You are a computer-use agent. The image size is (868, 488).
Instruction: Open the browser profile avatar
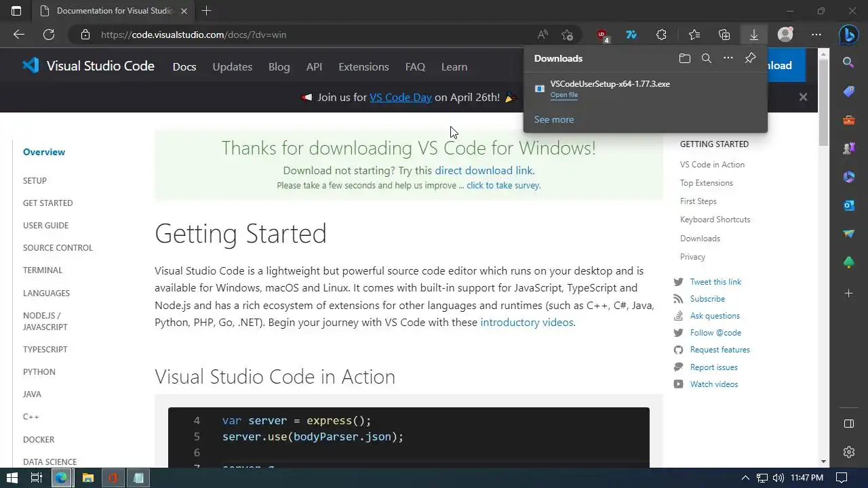click(x=785, y=35)
